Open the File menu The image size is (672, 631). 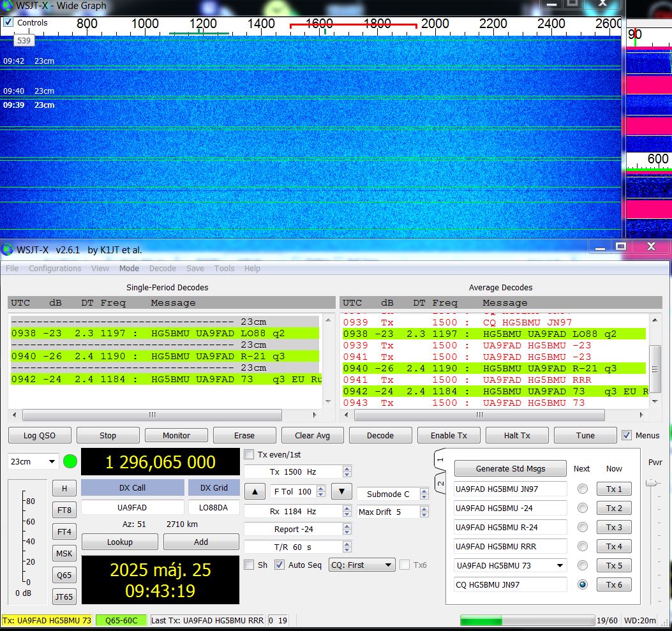click(12, 268)
